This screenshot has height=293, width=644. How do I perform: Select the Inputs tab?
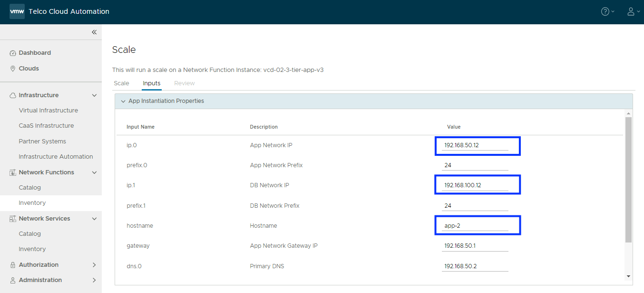pyautogui.click(x=152, y=83)
